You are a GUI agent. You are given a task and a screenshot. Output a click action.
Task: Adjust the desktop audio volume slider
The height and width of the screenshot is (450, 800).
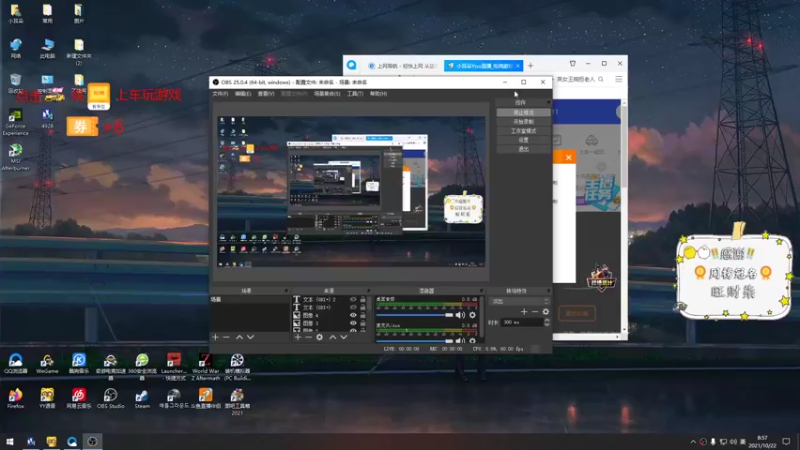click(414, 315)
